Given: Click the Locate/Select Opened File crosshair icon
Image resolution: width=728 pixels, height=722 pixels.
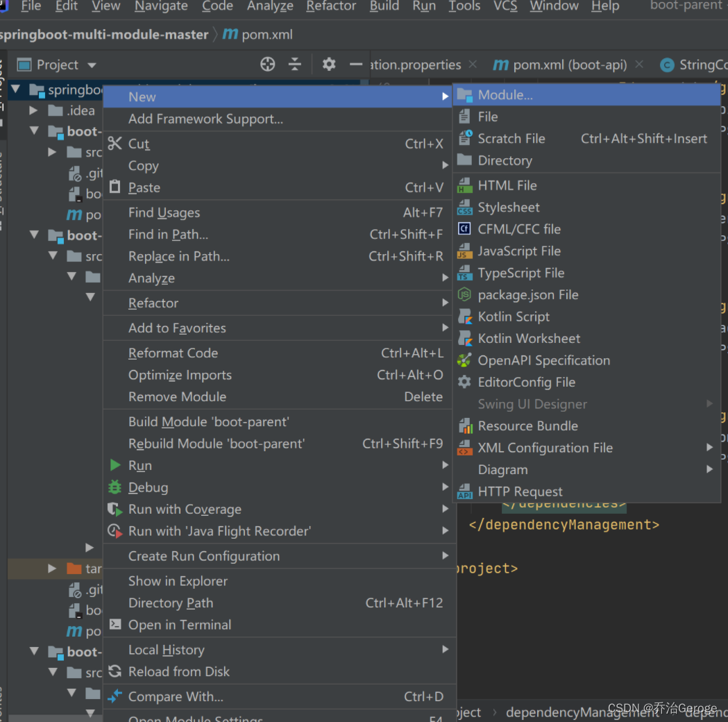Looking at the screenshot, I should point(267,64).
